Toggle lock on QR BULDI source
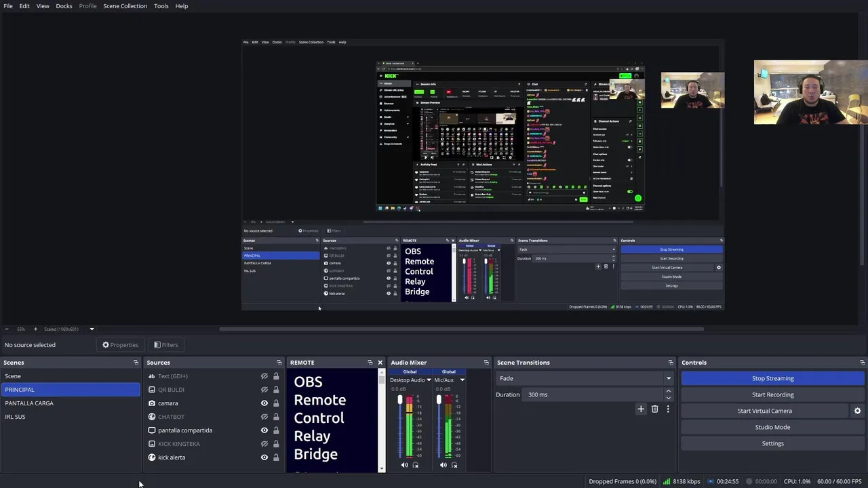Viewport: 868px width, 488px height. 276,390
